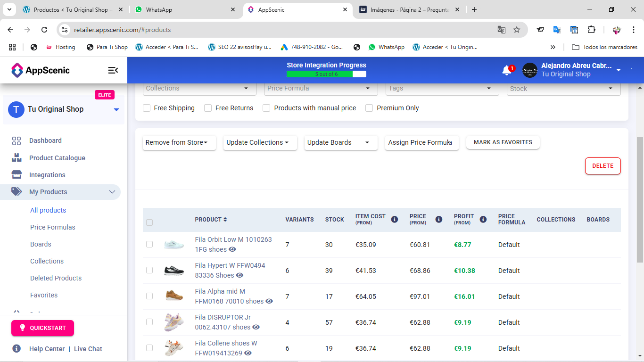Open Dashboard icon in sidebar
Screen dimensions: 644x362
click(17, 140)
